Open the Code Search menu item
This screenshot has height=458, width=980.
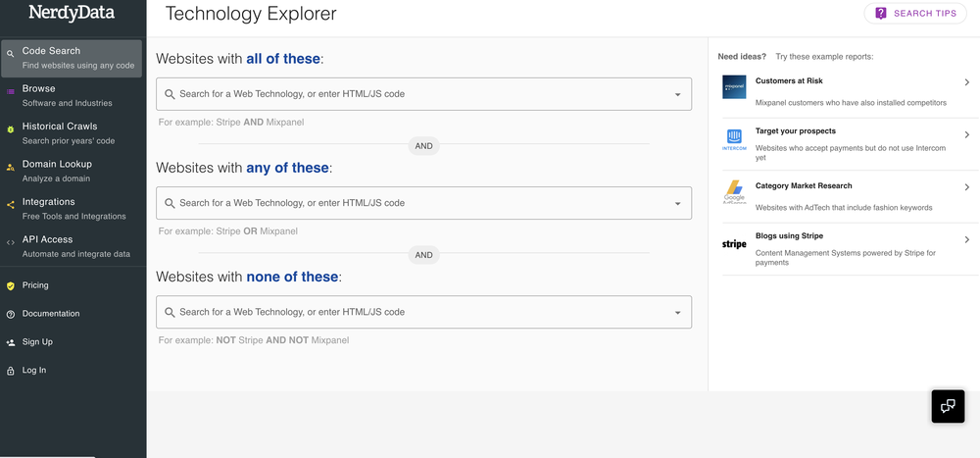click(x=72, y=58)
